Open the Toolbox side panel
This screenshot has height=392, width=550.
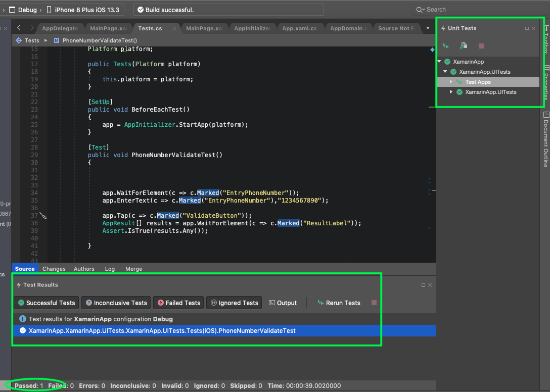[x=545, y=40]
